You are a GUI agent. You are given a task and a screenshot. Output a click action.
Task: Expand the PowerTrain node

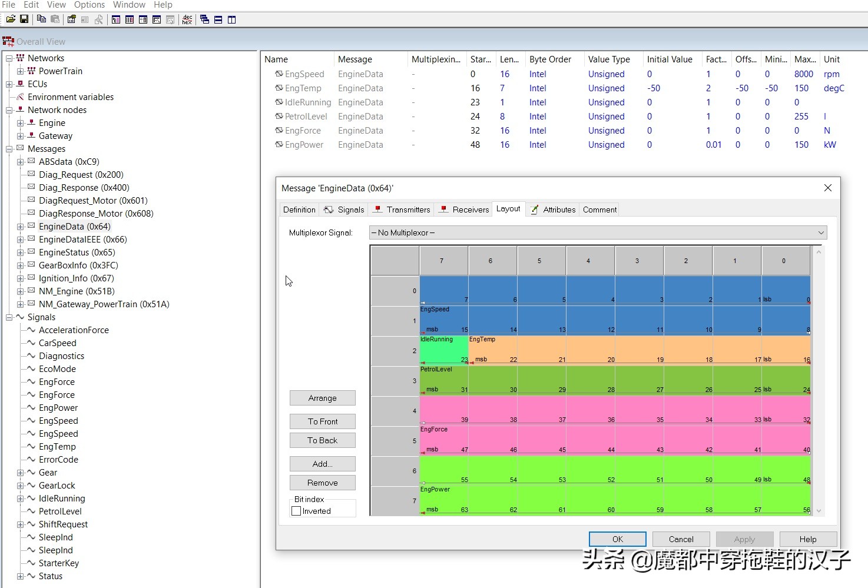(21, 71)
